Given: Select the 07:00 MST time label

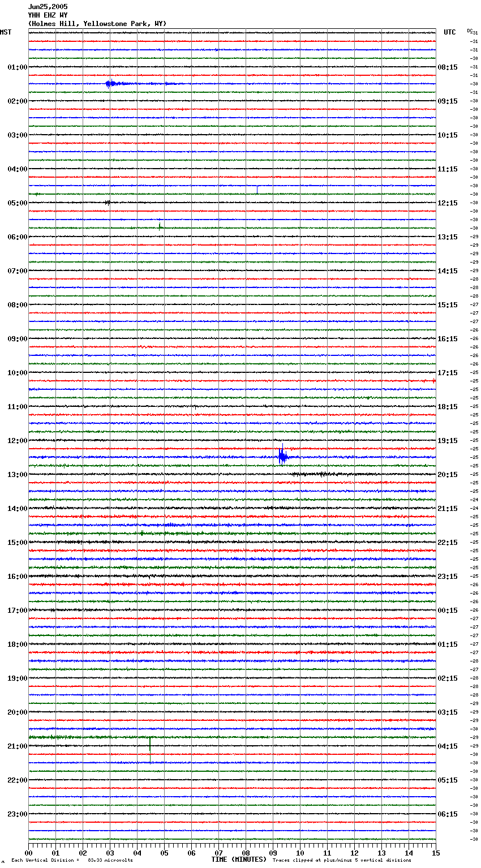Looking at the screenshot, I should tap(18, 271).
